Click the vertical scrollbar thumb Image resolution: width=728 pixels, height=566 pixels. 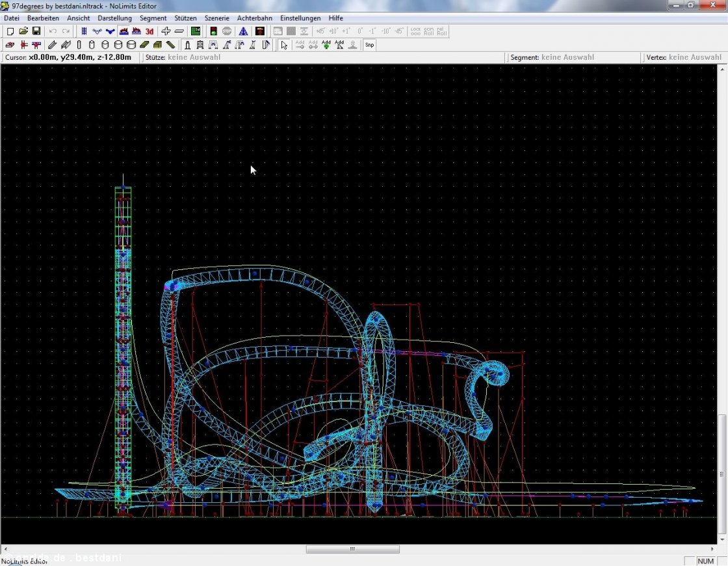coord(722,474)
